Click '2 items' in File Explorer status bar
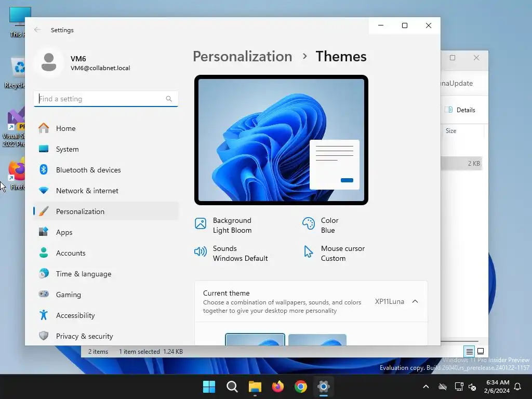 pyautogui.click(x=98, y=352)
